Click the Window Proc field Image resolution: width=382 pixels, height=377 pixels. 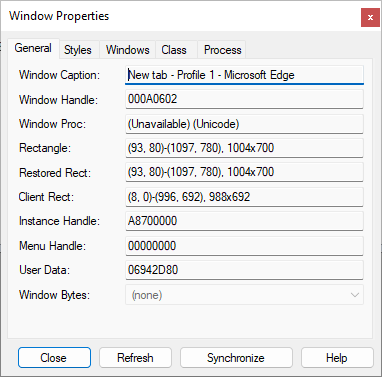(244, 124)
